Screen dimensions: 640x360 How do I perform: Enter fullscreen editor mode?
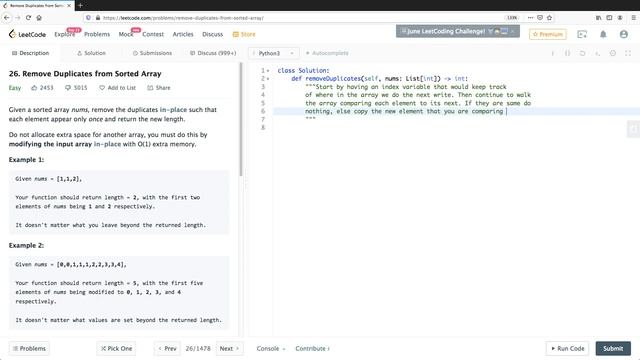coord(628,53)
